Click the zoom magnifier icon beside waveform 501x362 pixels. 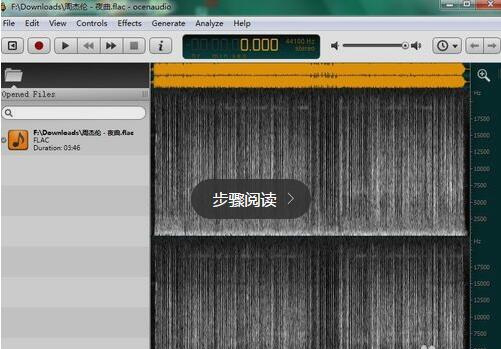coord(483,75)
